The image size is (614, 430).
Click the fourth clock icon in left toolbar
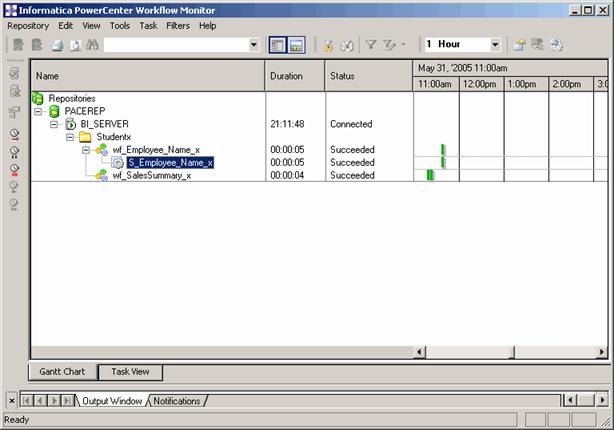click(14, 187)
